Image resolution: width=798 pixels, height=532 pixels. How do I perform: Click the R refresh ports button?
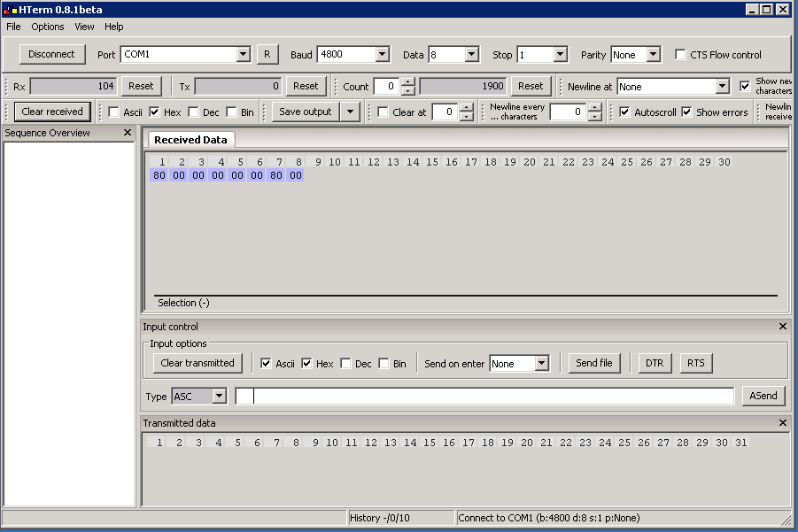[267, 54]
